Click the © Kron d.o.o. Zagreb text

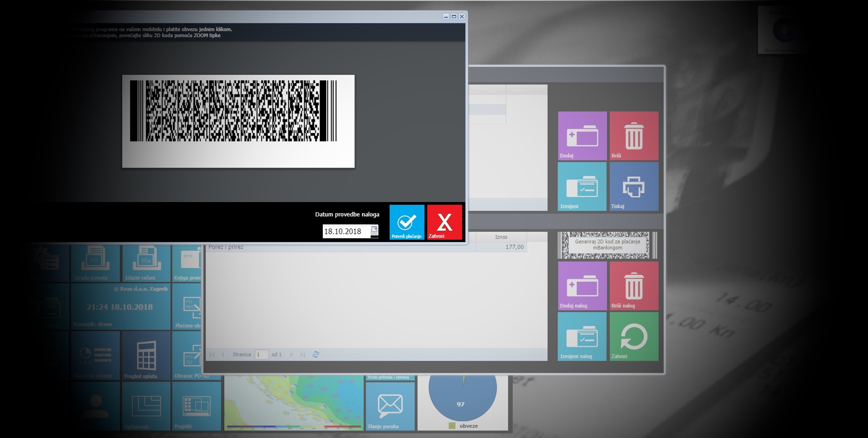pyautogui.click(x=141, y=289)
